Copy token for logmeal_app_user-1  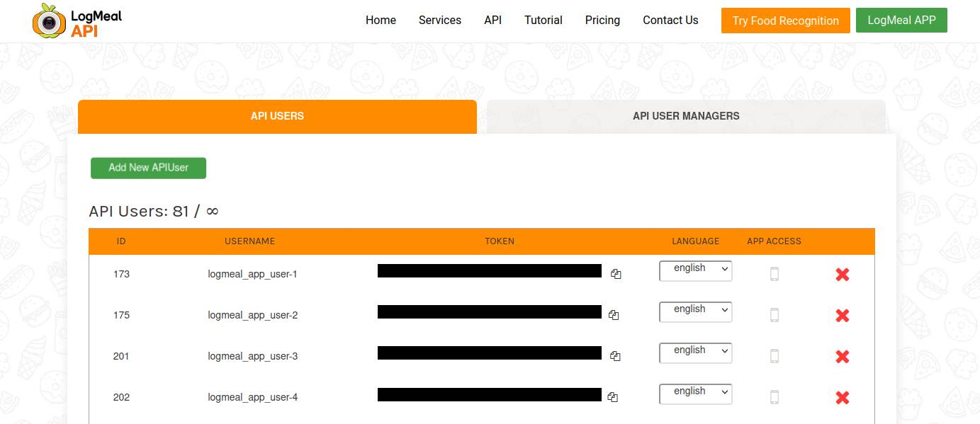[616, 274]
